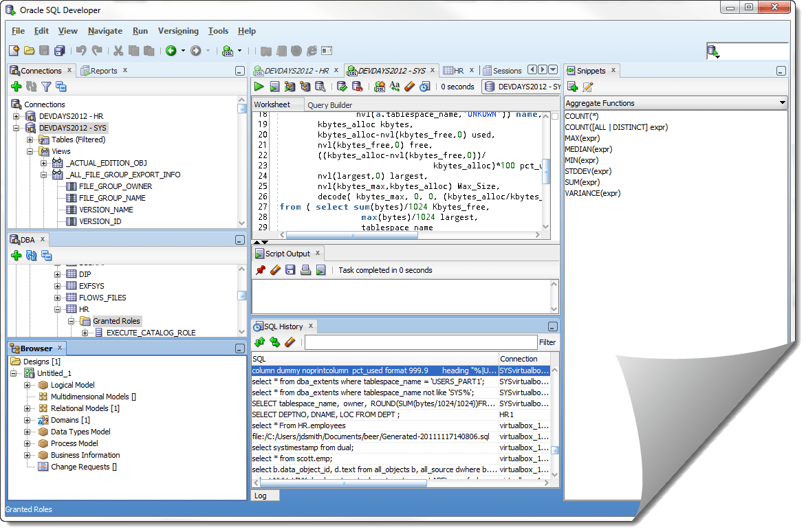Expand the FLOWS_FILES node in DBA
This screenshot has height=532, width=806.
pos(58,298)
